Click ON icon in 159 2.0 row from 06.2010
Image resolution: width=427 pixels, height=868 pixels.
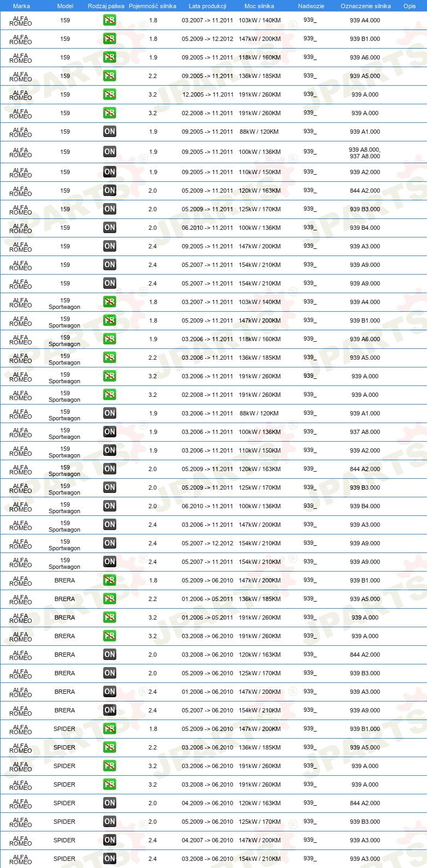coord(110,228)
